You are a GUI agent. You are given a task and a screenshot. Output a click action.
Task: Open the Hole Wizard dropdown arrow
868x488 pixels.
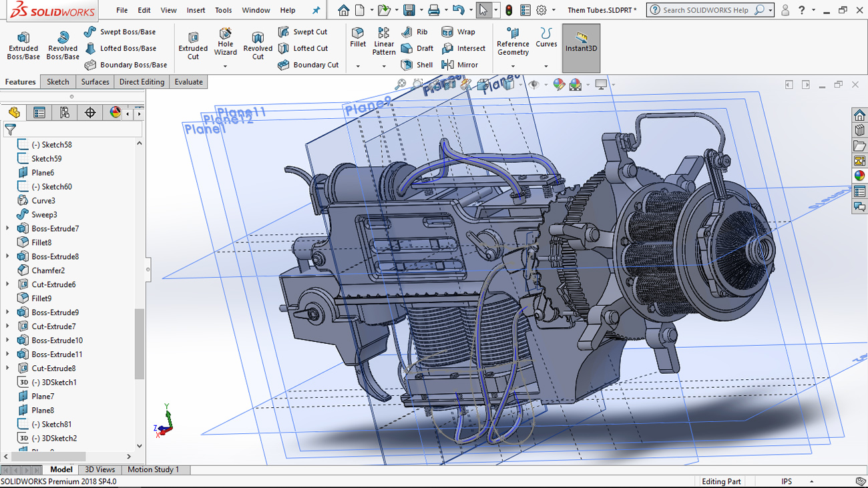coord(225,66)
